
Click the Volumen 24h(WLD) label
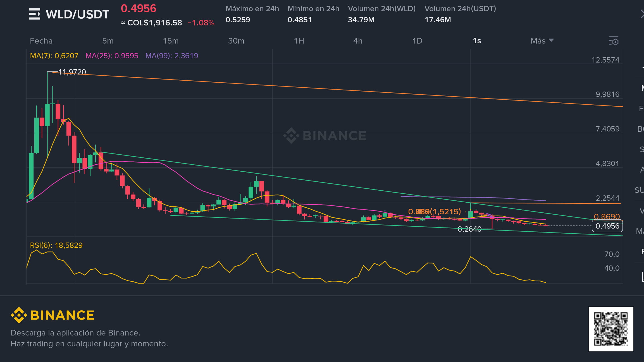point(382,9)
